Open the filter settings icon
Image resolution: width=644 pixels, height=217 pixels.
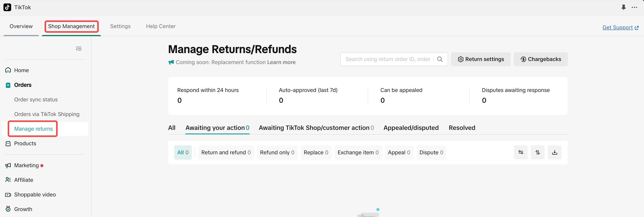[521, 152]
